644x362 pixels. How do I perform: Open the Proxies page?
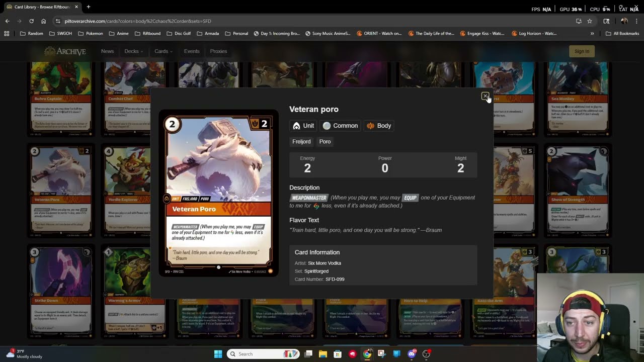point(218,51)
